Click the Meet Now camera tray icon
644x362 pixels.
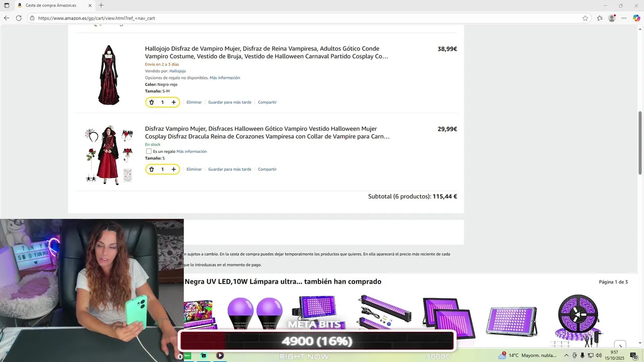[575, 355]
